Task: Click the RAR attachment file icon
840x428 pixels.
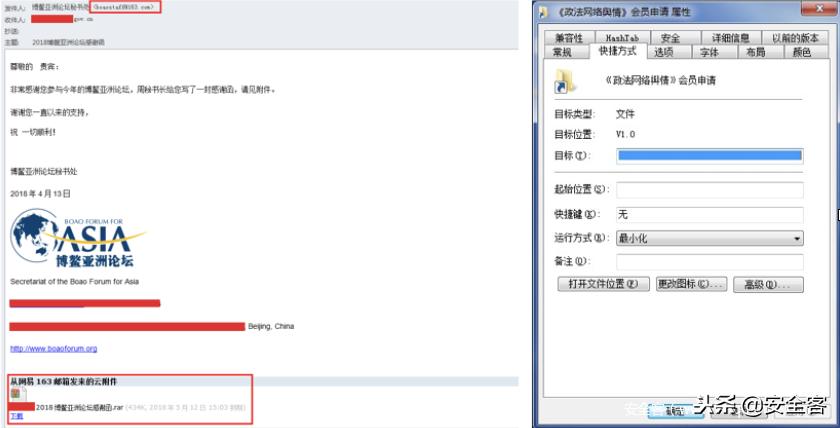Action: coord(18,395)
